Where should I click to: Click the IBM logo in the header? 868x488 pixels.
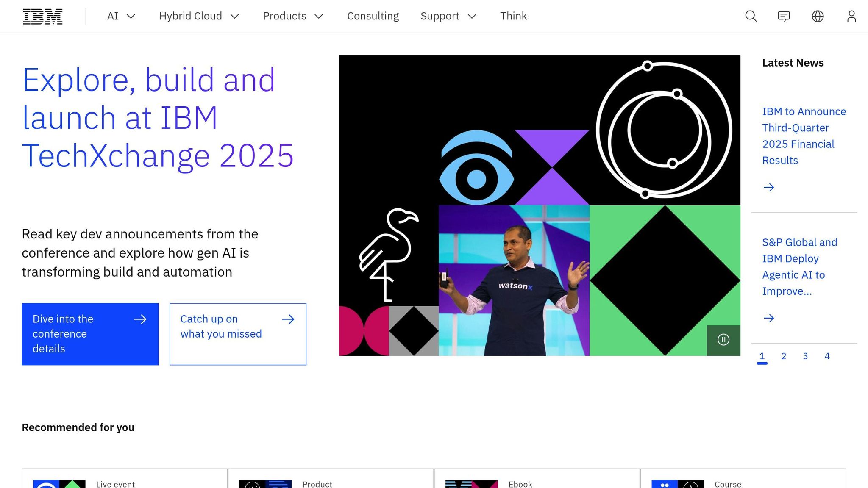point(42,16)
